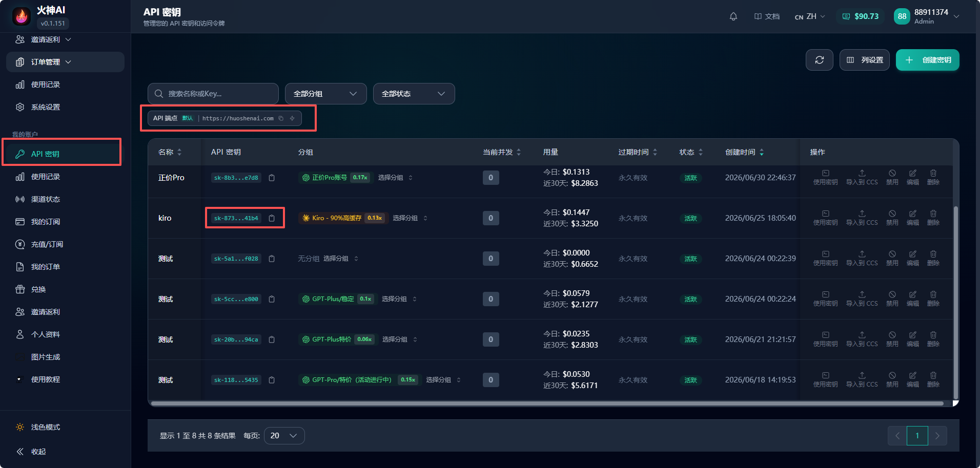
Task: Click the refresh icon button
Action: click(x=820, y=60)
